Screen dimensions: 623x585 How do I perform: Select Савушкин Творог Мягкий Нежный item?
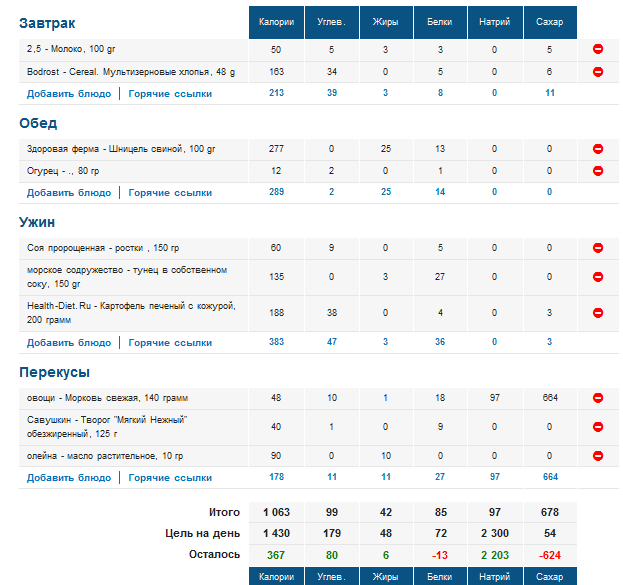[107, 427]
